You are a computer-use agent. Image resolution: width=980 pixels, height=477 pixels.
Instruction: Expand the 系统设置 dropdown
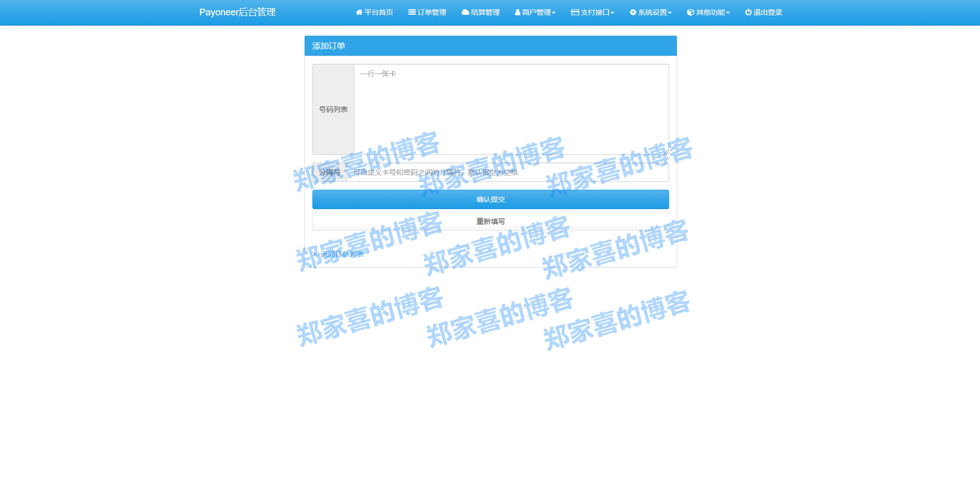click(651, 12)
